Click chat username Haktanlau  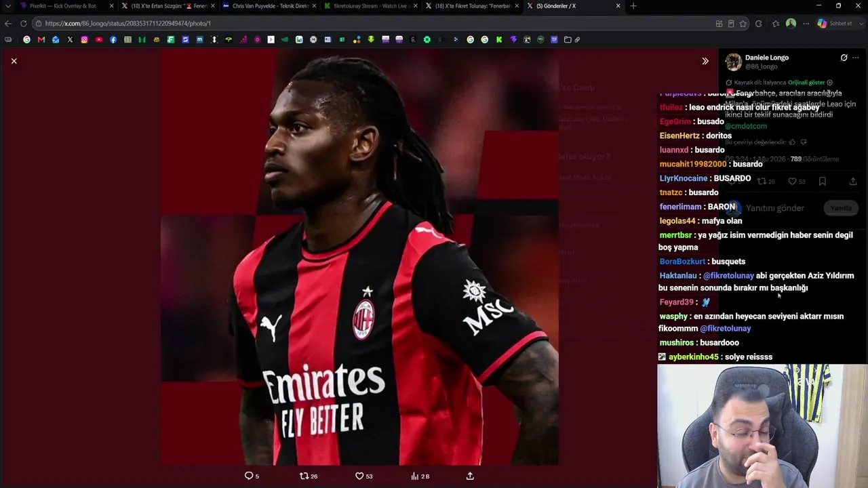pos(678,276)
